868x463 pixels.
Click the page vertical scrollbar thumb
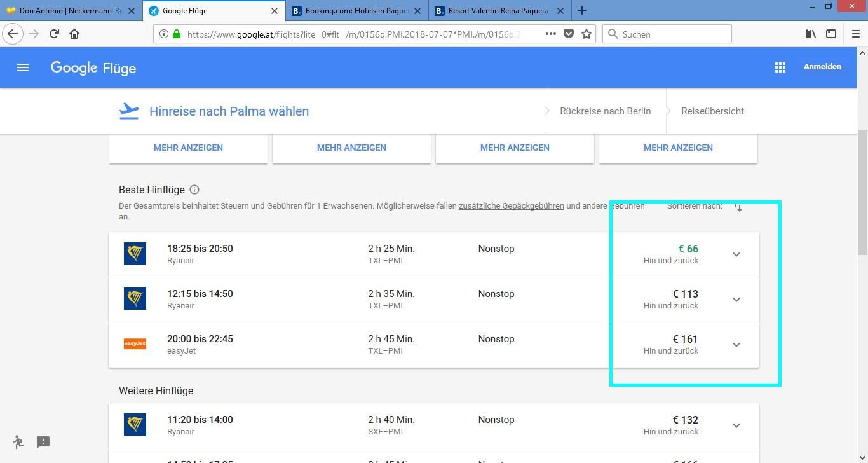point(862,192)
